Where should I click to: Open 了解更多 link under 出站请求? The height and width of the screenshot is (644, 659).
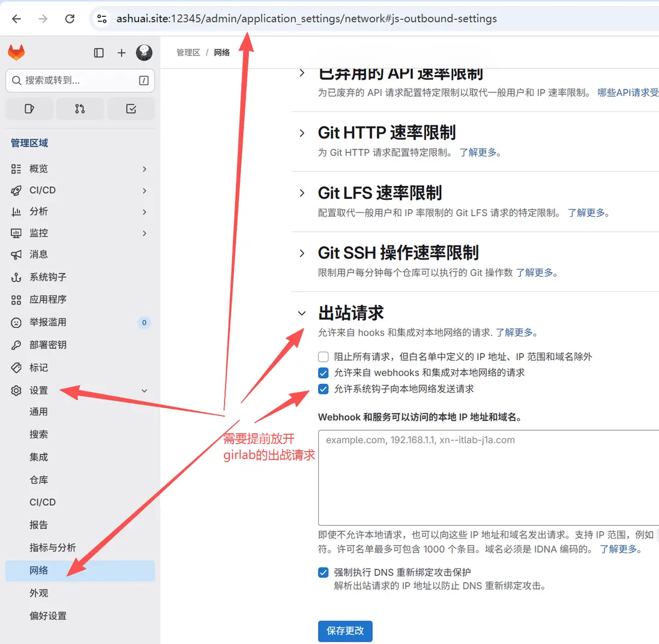(x=517, y=333)
